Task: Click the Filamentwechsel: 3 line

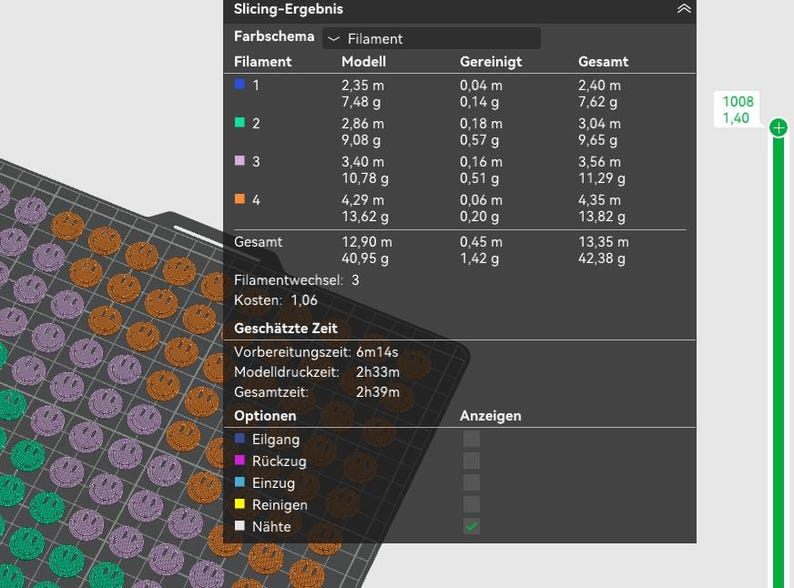Action: click(x=297, y=280)
